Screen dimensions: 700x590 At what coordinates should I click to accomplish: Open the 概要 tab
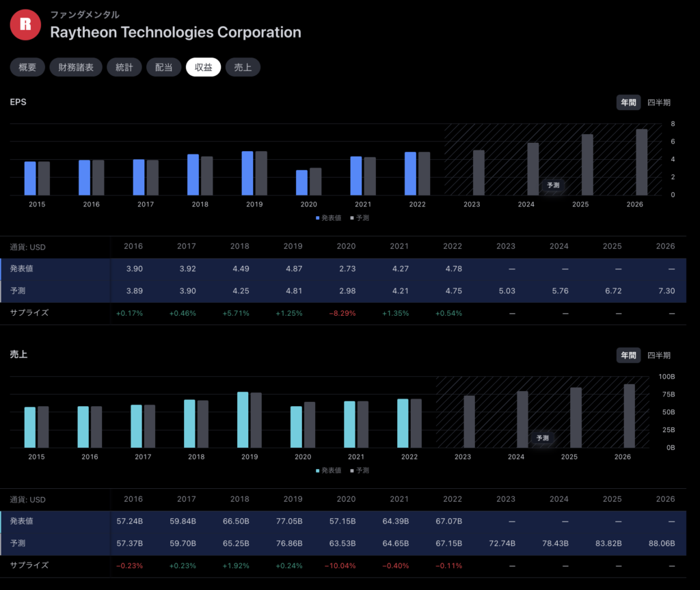coord(27,68)
